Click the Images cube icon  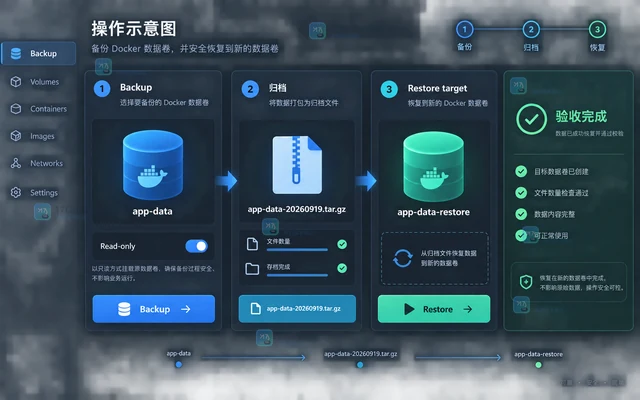(16, 136)
